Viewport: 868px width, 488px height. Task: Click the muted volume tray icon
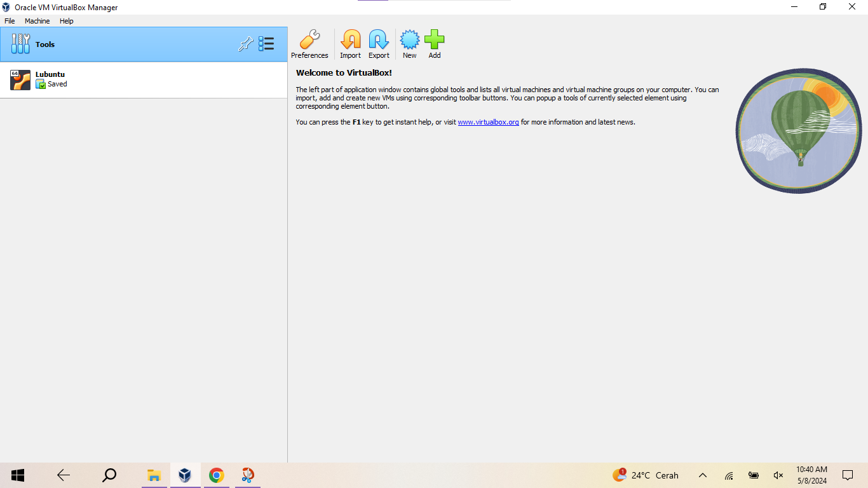pyautogui.click(x=778, y=475)
